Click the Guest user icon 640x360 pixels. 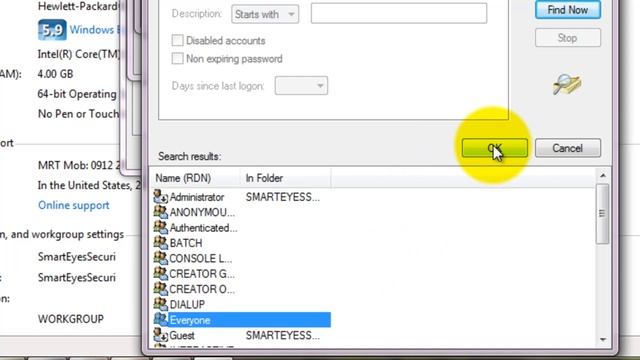point(160,335)
